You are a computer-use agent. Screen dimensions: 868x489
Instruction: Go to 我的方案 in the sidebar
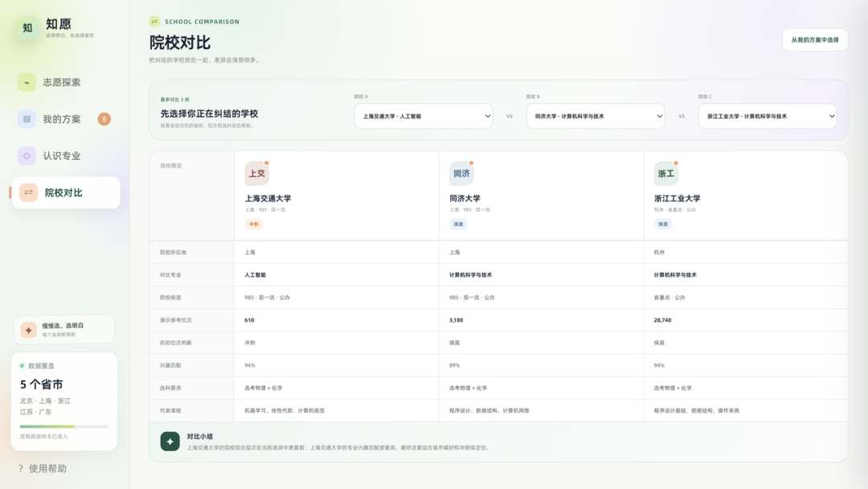(65, 119)
